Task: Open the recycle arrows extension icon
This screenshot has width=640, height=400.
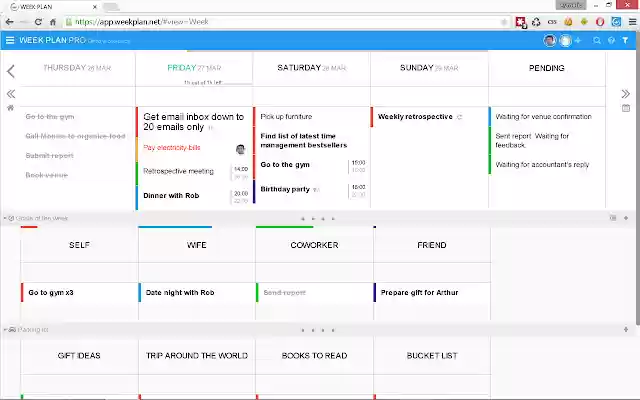Action: tap(536, 22)
